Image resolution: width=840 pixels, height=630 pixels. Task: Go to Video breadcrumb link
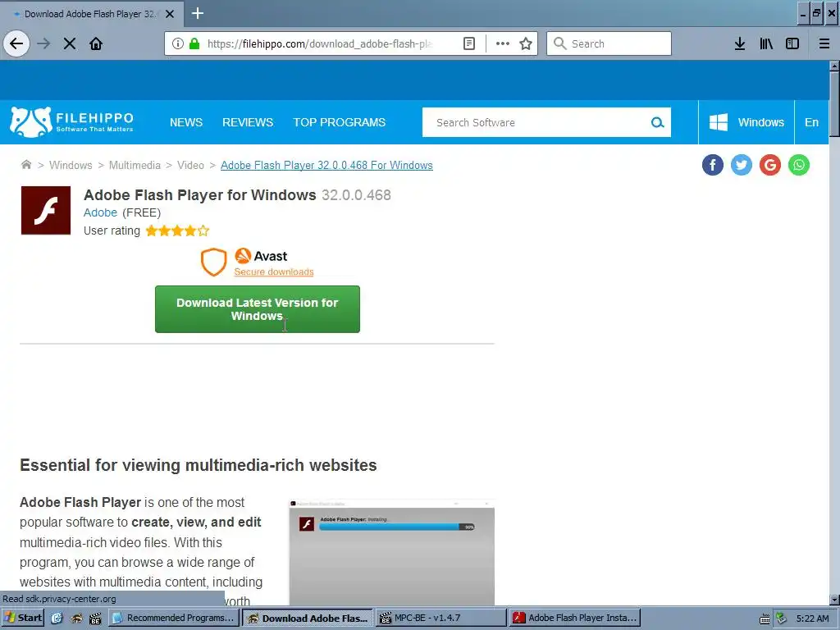click(x=190, y=165)
